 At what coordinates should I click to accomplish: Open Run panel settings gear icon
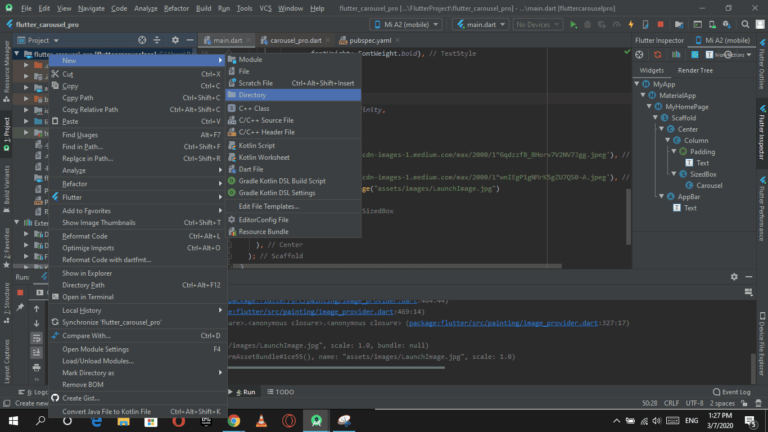[x=733, y=277]
